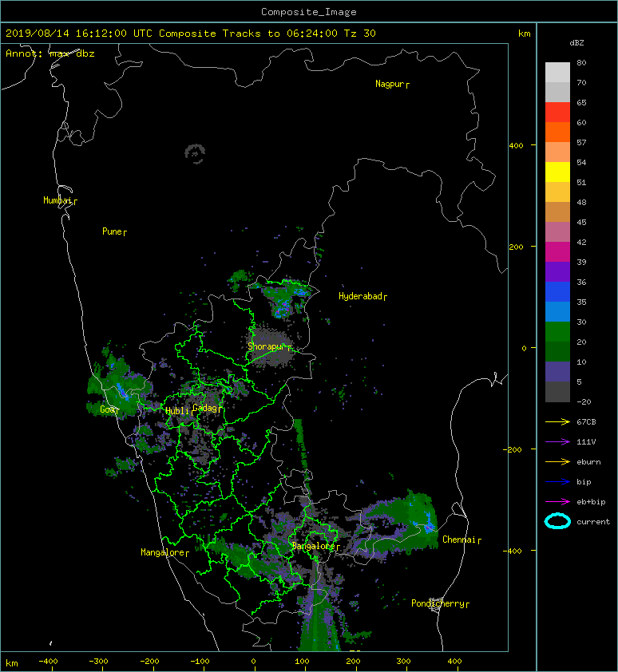The height and width of the screenshot is (672, 618).
Task: Click the cyan 'current' ellipse legend icon
Action: (x=557, y=521)
